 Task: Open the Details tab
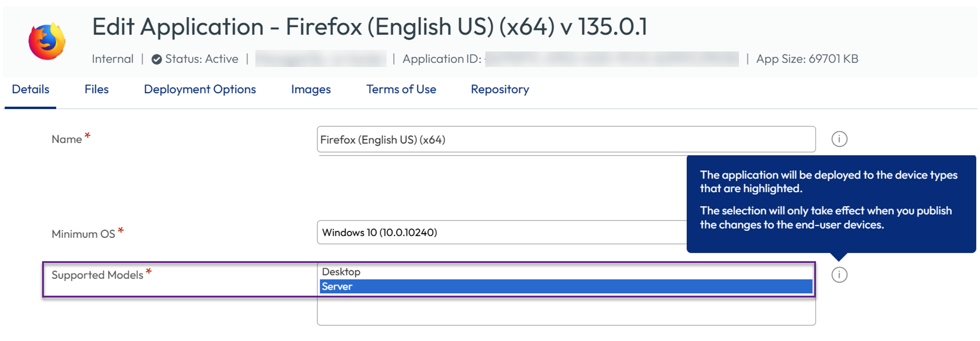pos(30,89)
